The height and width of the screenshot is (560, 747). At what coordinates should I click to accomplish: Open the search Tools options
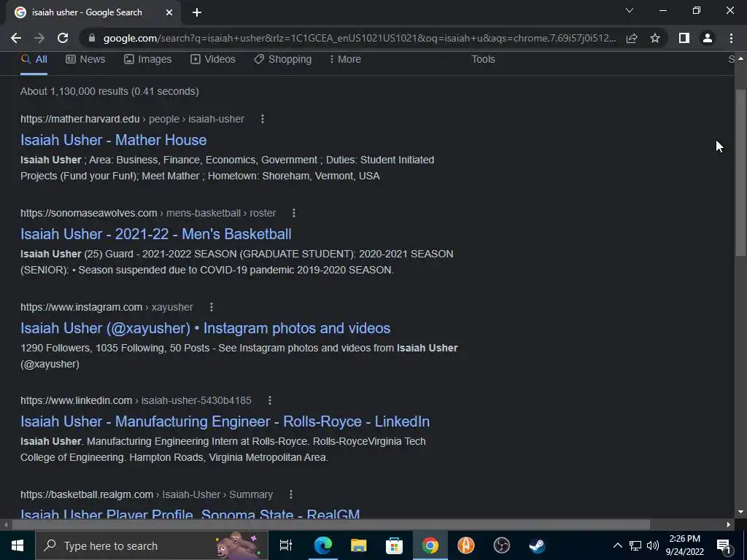(x=483, y=60)
